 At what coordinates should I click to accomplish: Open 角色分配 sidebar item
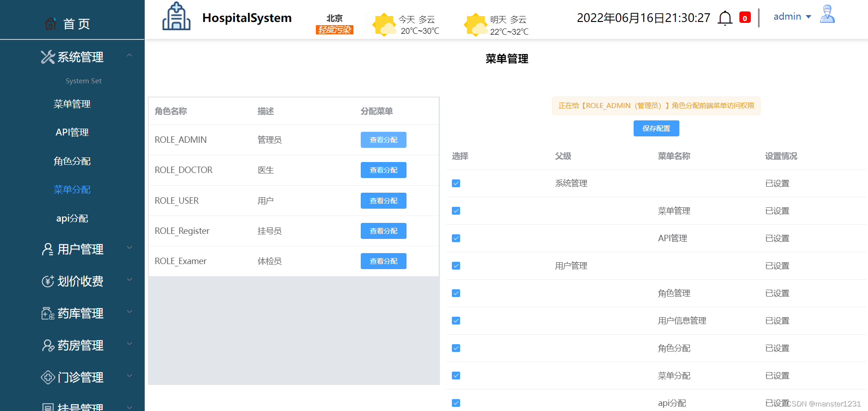(72, 161)
